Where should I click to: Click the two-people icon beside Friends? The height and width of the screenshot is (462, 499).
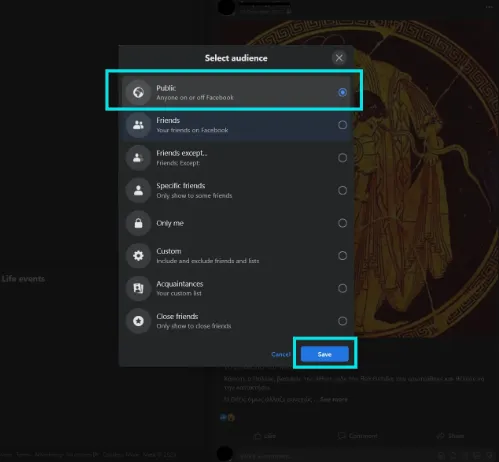(138, 125)
